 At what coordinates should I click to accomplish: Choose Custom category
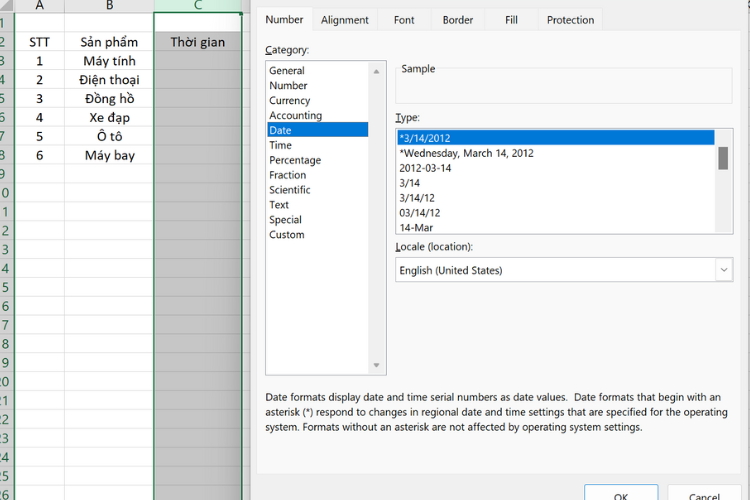point(318,234)
